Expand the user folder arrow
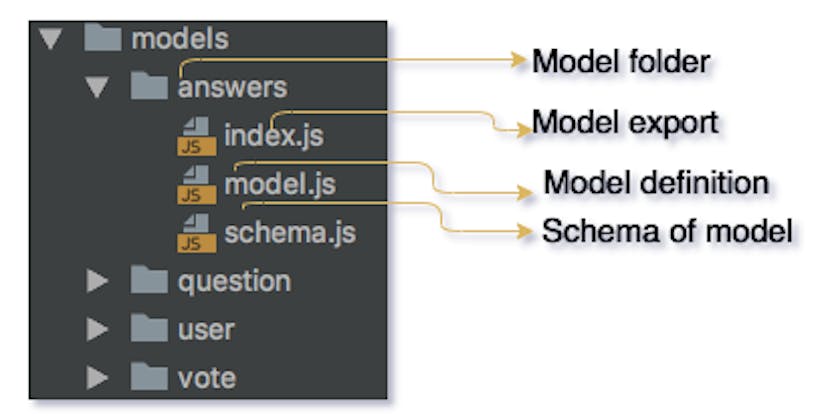Screen dimensions: 828x420 [x=97, y=329]
